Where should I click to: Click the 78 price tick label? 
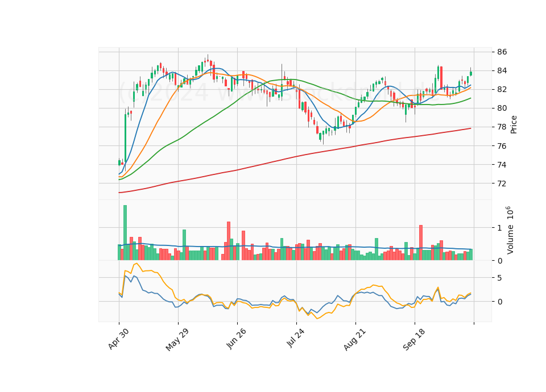502,127
